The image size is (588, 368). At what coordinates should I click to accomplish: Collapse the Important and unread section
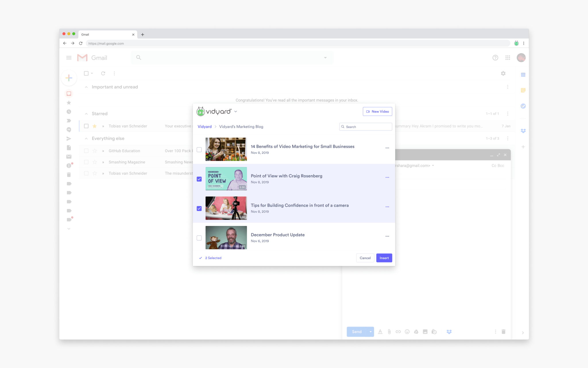86,87
